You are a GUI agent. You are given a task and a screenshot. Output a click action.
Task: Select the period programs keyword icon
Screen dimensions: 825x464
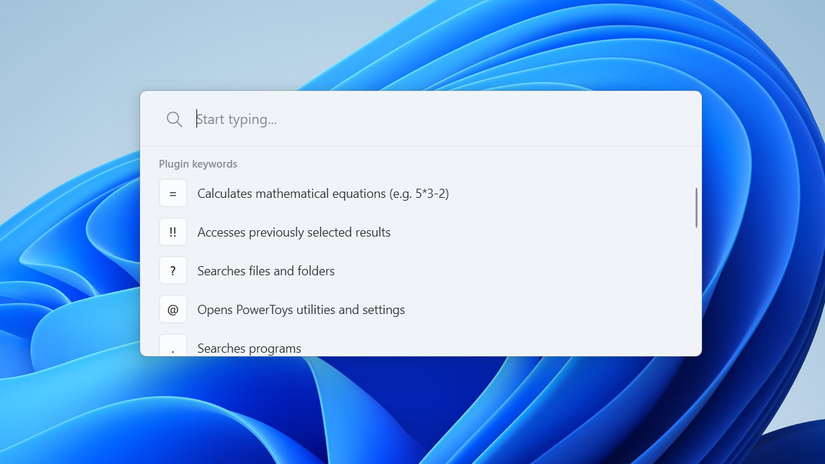173,345
